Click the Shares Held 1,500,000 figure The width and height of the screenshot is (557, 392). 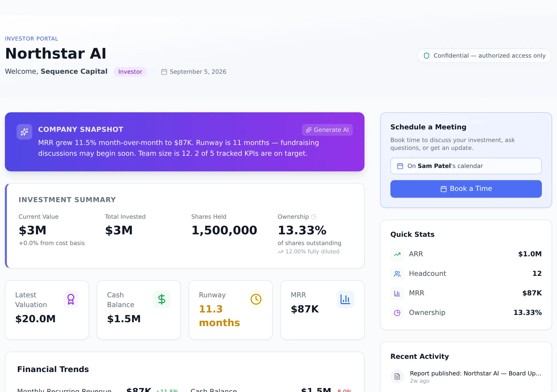(x=224, y=230)
